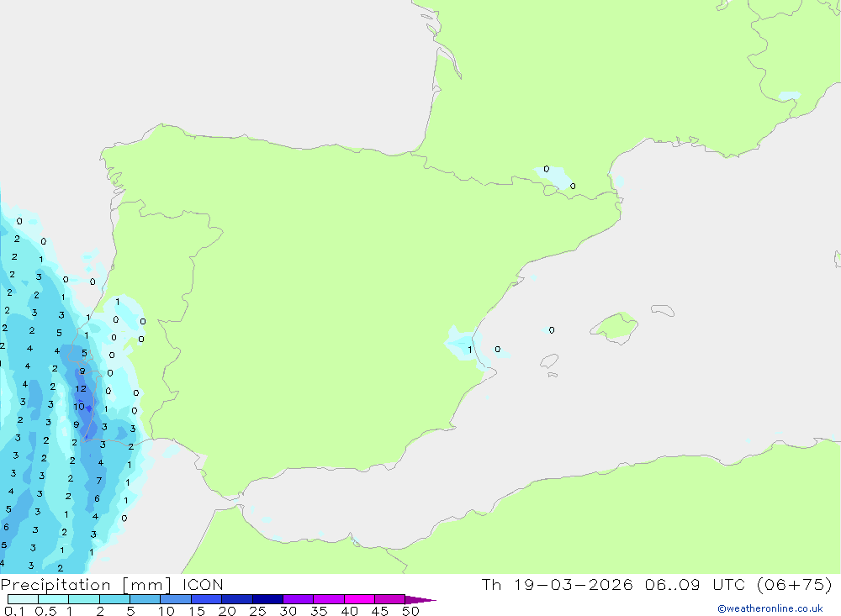Pick the 5–10 mm legend color swatch
Screen dimensions: 841x616
145,599
